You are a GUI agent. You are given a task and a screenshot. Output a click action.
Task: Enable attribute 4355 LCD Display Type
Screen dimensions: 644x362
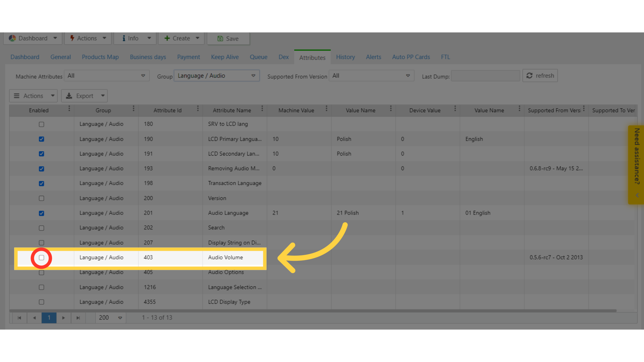(41, 302)
